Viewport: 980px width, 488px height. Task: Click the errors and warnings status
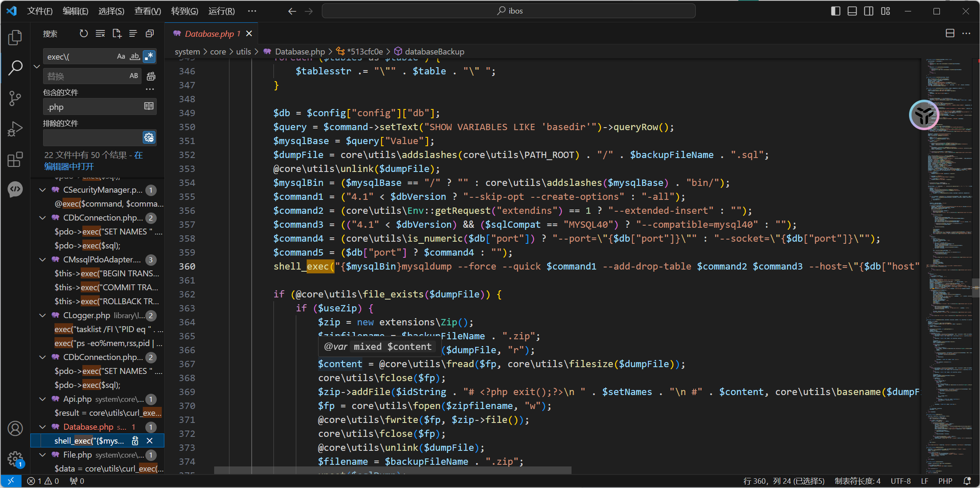click(43, 481)
